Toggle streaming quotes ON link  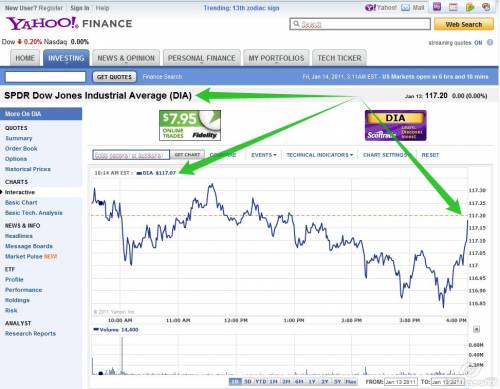(478, 43)
